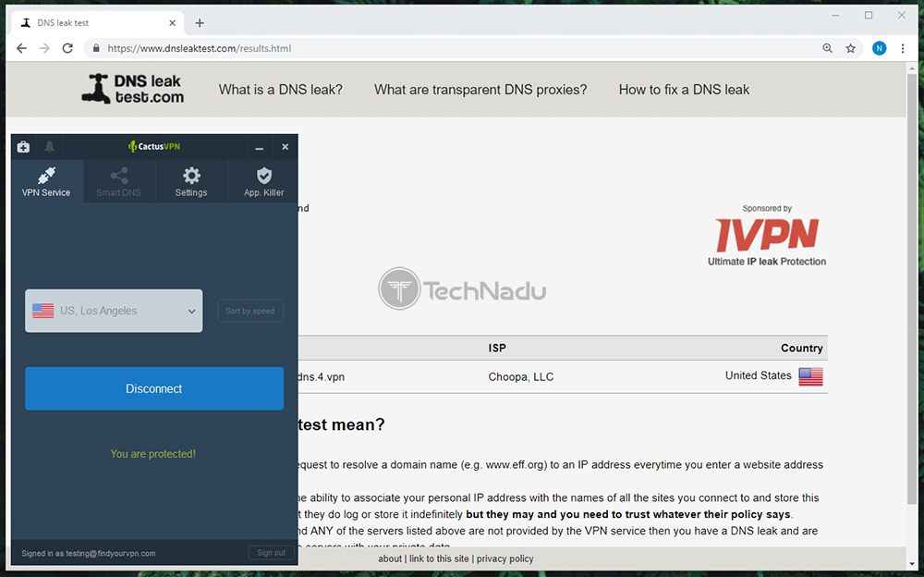Open Chrome three-dot menu
This screenshot has width=924, height=577.
pos(903,48)
